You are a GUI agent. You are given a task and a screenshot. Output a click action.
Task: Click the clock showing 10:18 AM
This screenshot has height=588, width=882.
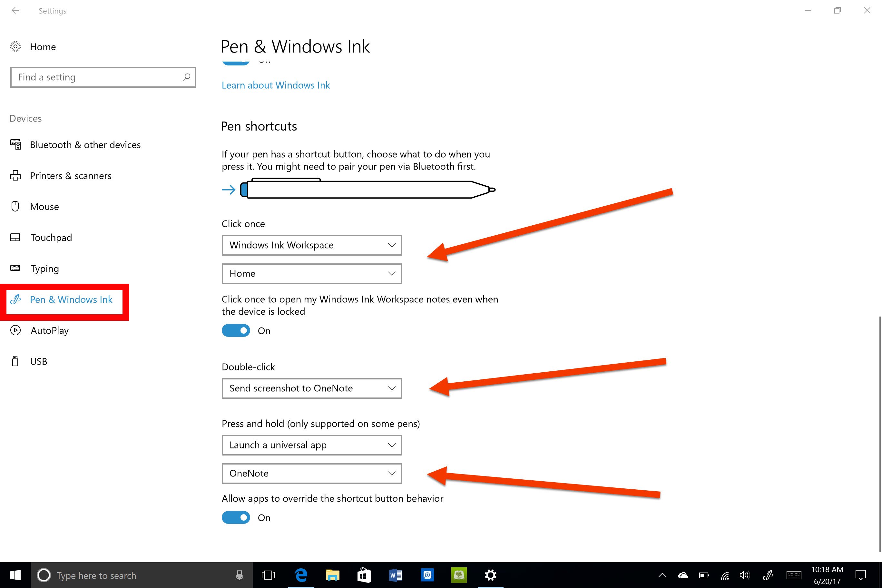[827, 570]
